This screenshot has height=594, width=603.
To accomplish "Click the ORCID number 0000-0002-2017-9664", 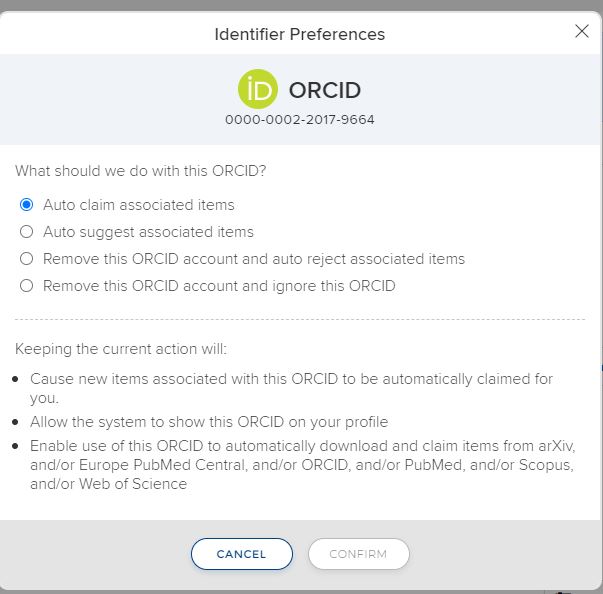I will pyautogui.click(x=300, y=120).
